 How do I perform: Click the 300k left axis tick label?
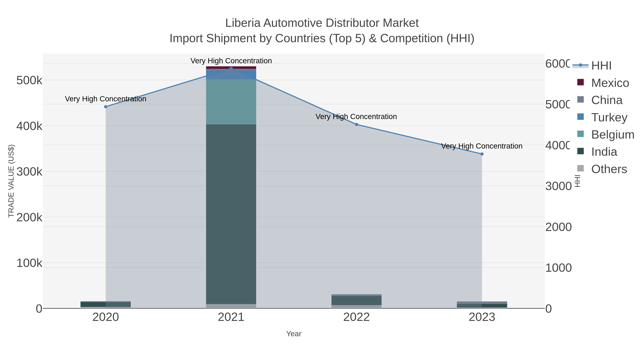(x=29, y=172)
